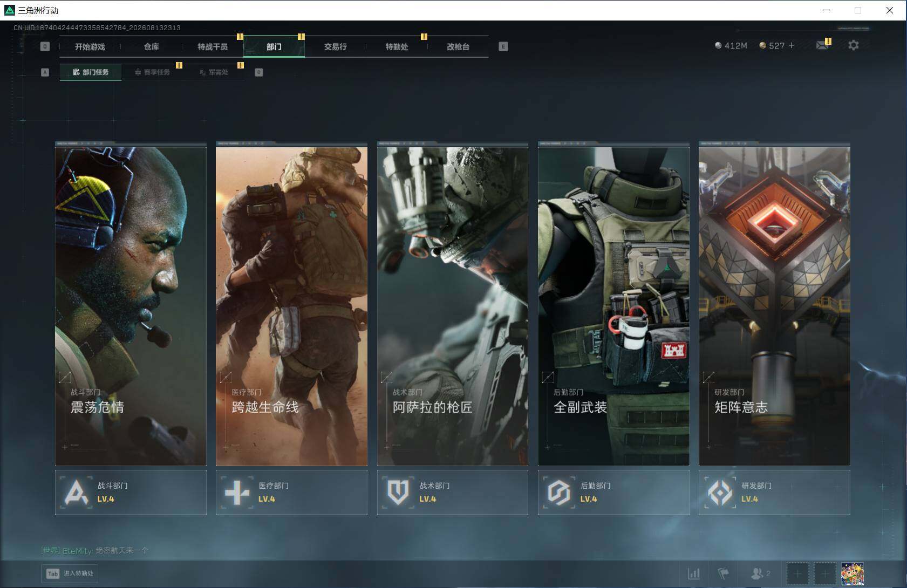This screenshot has width=907, height=588.
Task: Select the 部门任务 sub-tab
Action: point(91,72)
